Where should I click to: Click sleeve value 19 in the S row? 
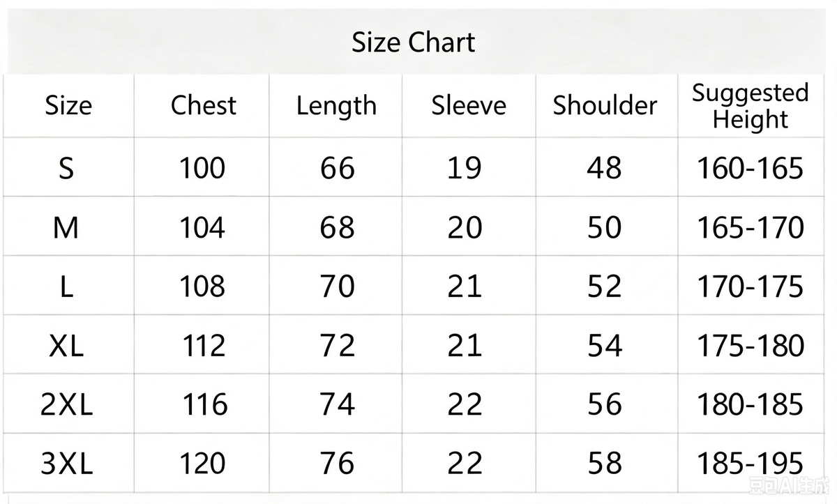[x=465, y=168]
